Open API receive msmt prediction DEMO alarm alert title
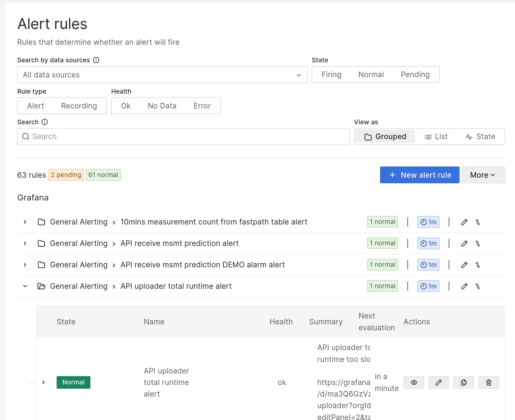 [203, 265]
